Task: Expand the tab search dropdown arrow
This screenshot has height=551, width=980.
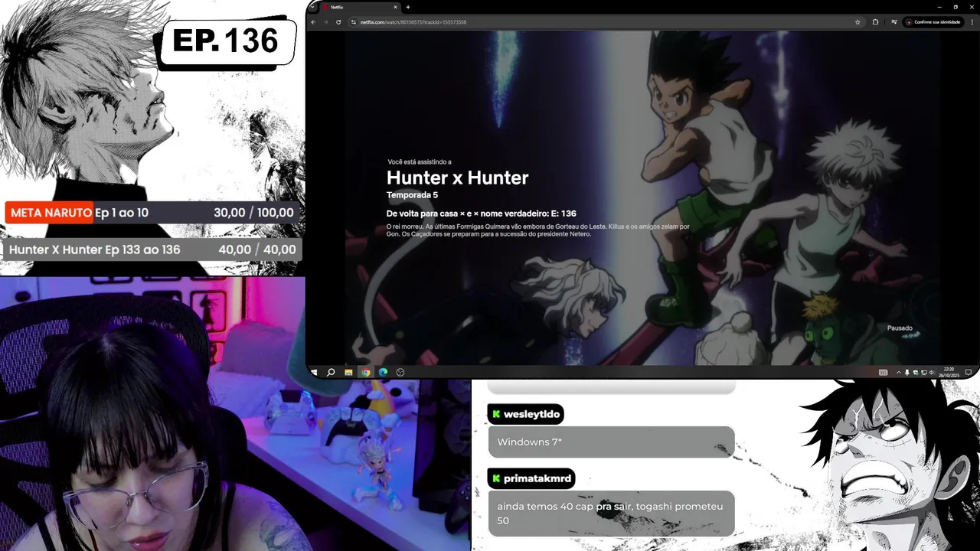Action: point(312,7)
